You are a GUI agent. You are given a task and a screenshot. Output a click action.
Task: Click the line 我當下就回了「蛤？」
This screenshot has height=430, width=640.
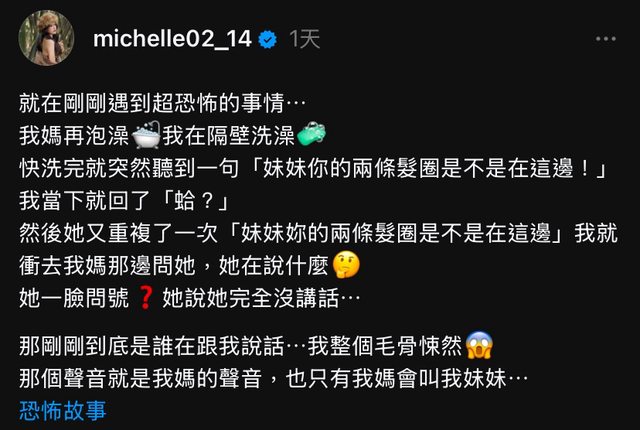tap(125, 201)
